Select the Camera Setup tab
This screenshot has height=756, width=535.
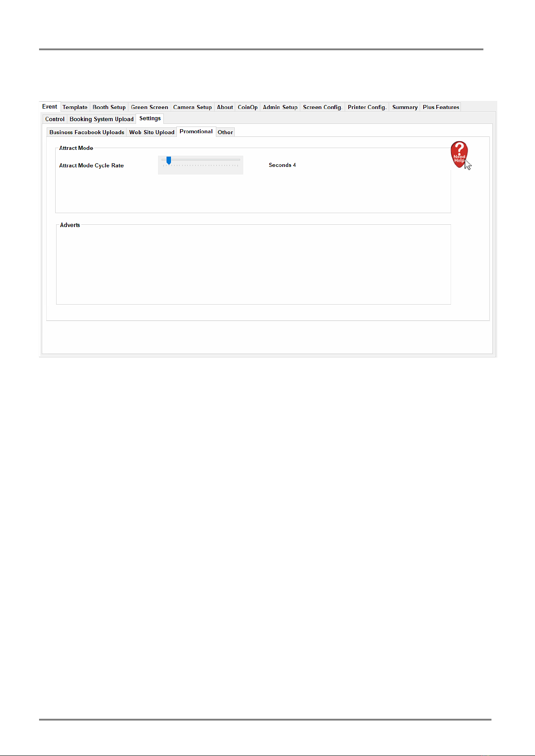click(193, 107)
